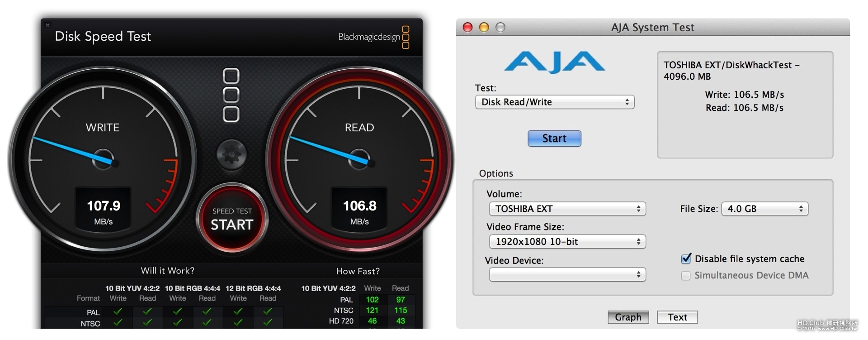This screenshot has width=868, height=340.
Task: Click PAL checkmark under 12 Bit RGB Read
Action: point(268,311)
